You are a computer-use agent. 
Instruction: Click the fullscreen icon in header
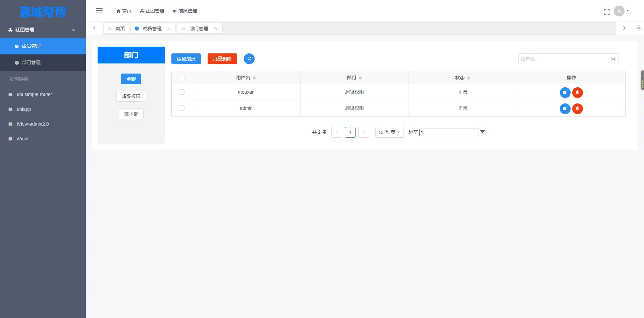click(606, 12)
